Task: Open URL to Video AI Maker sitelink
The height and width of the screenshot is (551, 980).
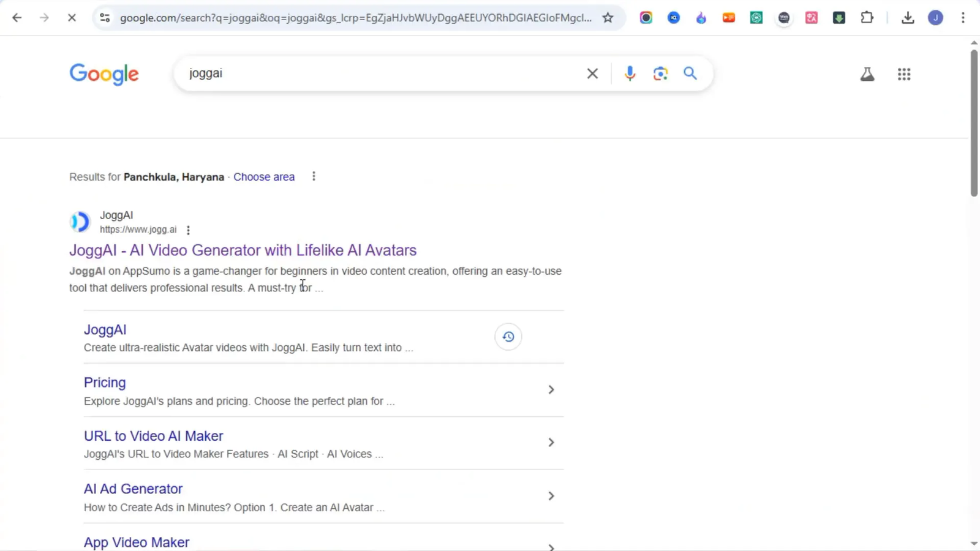Action: tap(153, 436)
